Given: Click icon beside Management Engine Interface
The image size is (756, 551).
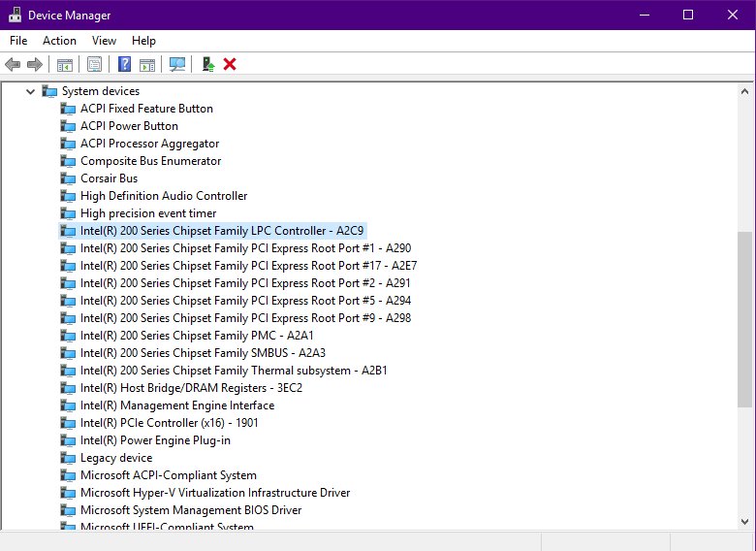Looking at the screenshot, I should 68,405.
